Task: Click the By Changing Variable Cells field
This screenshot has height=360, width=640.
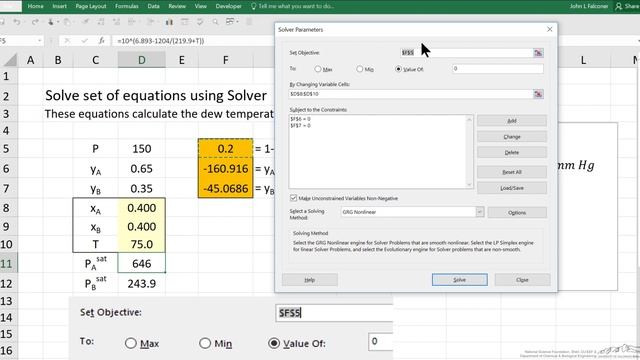Action: [411, 94]
